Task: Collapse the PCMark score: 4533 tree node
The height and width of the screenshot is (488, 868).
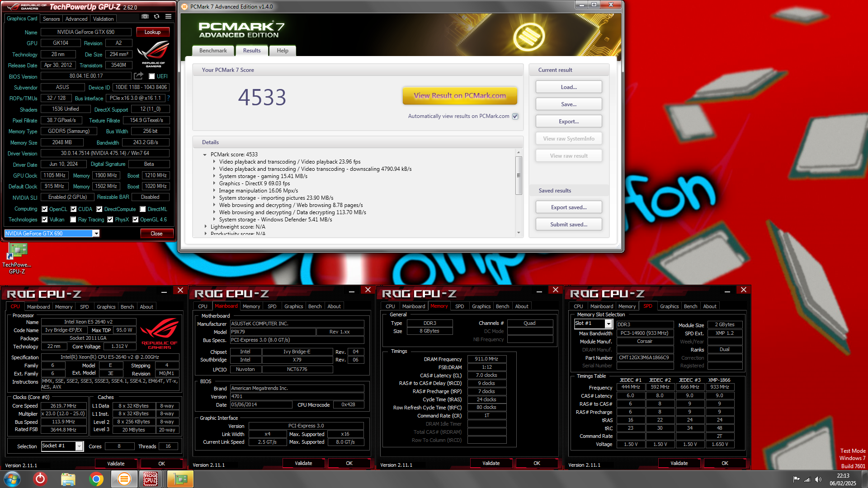Action: pyautogui.click(x=205, y=155)
